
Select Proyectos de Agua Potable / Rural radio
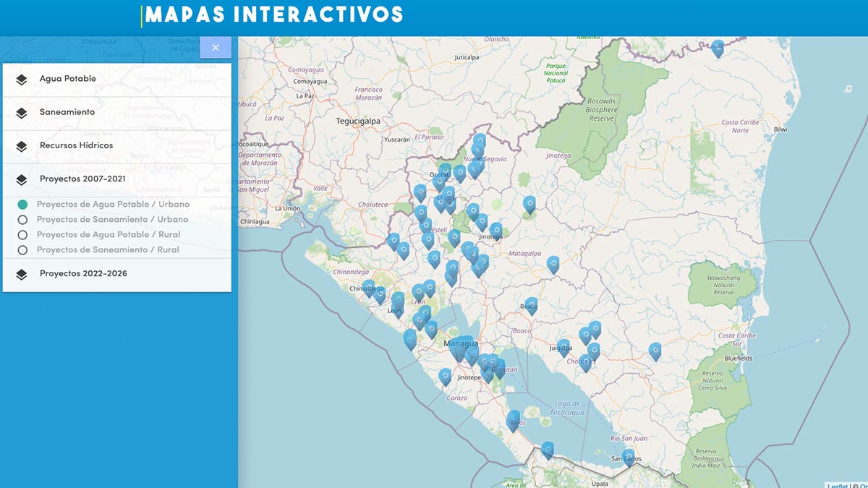pos(22,235)
